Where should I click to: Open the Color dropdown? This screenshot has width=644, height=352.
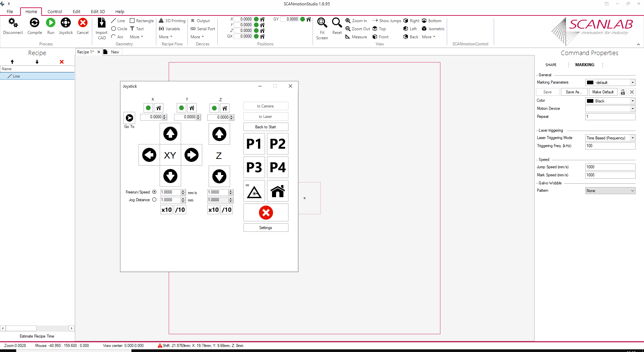[610, 101]
